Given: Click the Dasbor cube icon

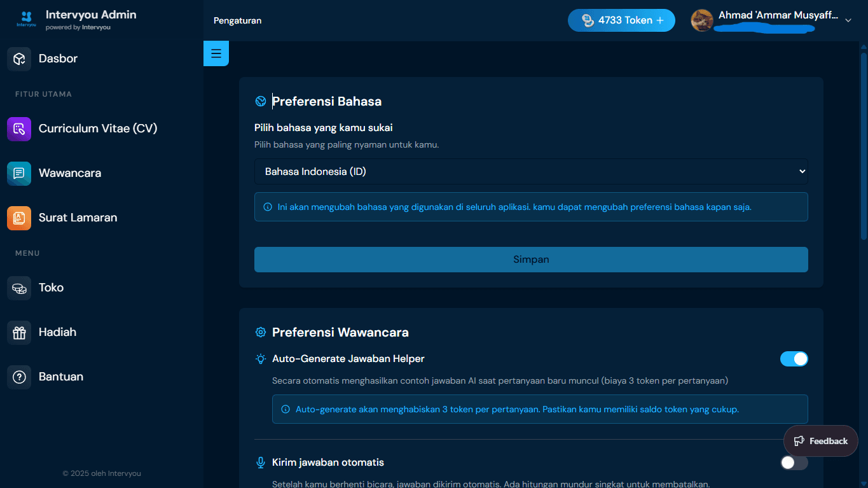Looking at the screenshot, I should 19,59.
